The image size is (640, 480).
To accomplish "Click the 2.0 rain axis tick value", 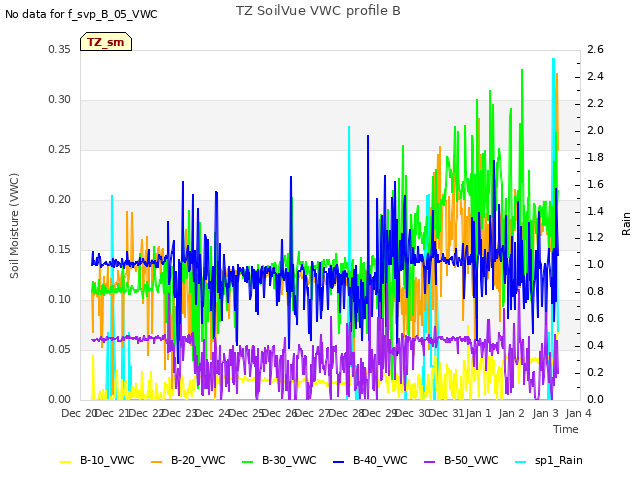I will pyautogui.click(x=596, y=130).
